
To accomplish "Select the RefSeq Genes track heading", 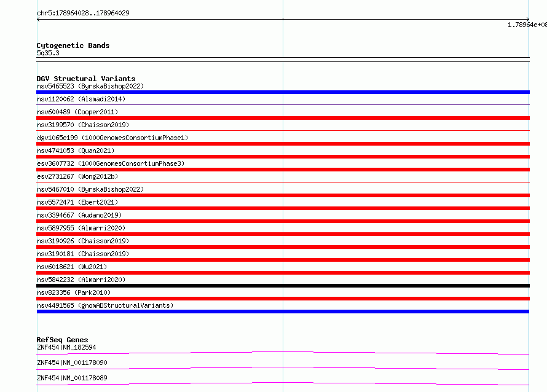I will (63, 340).
